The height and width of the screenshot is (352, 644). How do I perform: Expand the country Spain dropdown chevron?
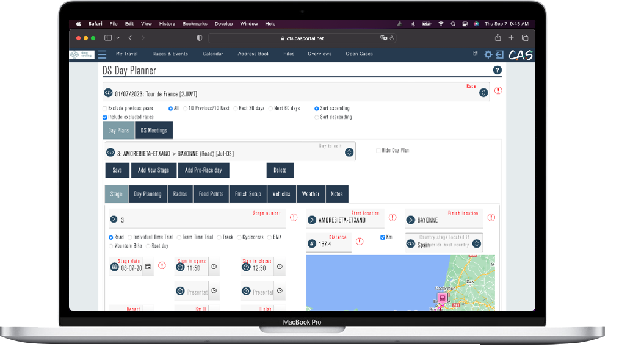(x=476, y=243)
